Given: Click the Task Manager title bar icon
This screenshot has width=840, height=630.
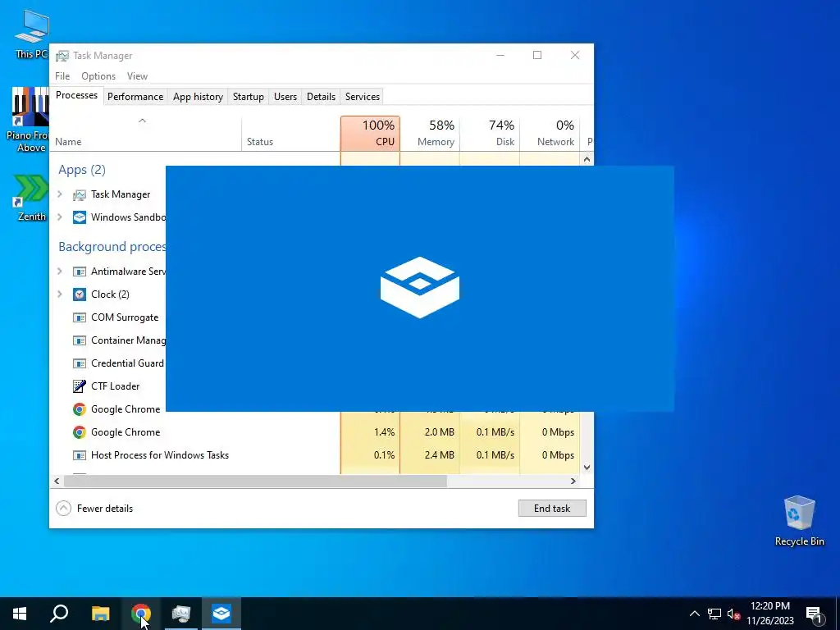Looking at the screenshot, I should [x=62, y=56].
